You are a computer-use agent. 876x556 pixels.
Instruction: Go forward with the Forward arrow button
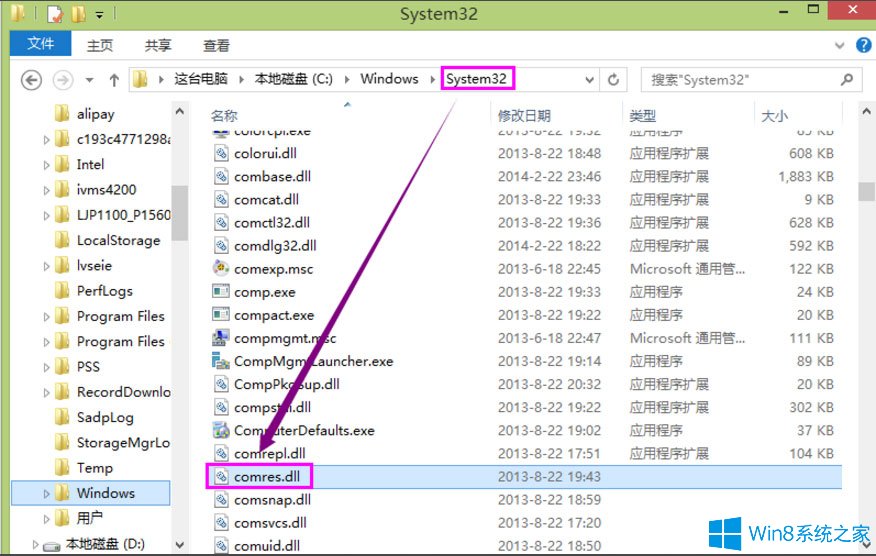63,80
